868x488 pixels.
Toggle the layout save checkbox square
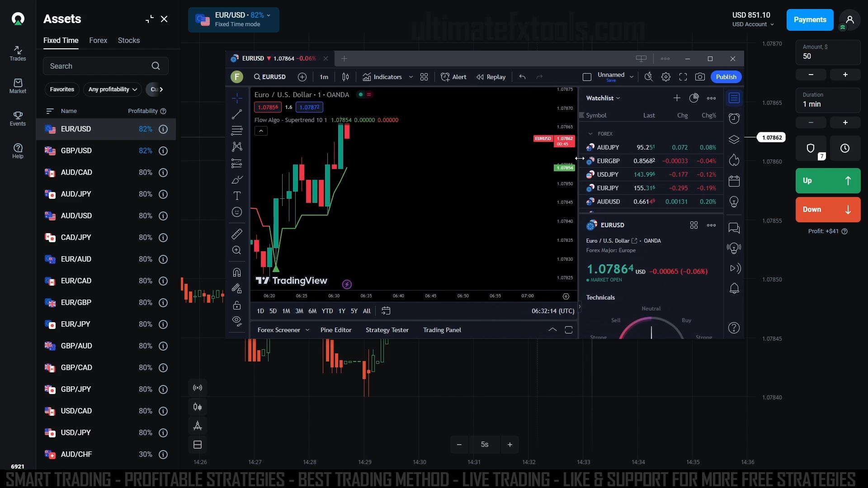[x=587, y=77]
